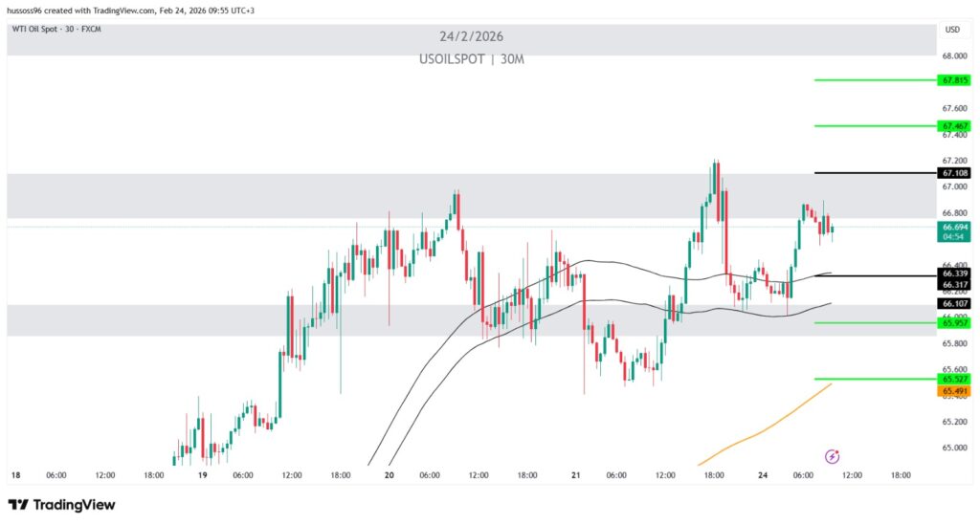Click the TradingView logo

61,504
